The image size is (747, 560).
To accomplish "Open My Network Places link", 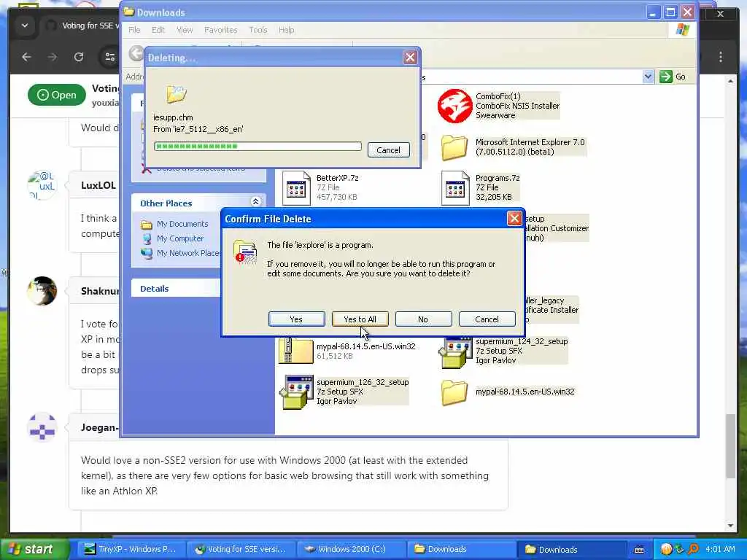I will coord(189,253).
